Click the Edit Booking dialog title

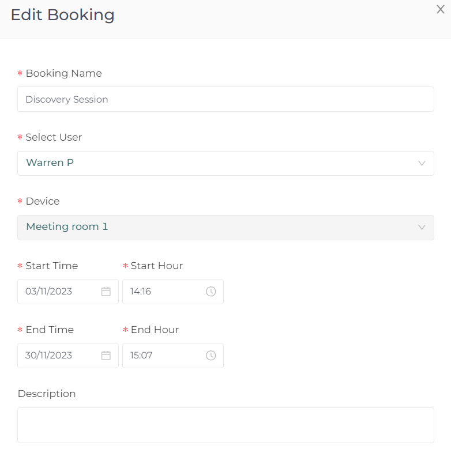(62, 15)
